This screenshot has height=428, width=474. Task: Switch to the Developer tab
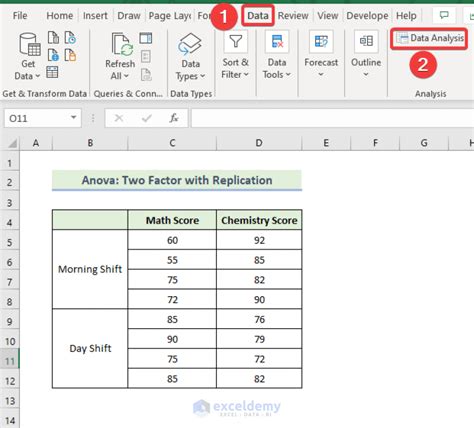pos(367,16)
